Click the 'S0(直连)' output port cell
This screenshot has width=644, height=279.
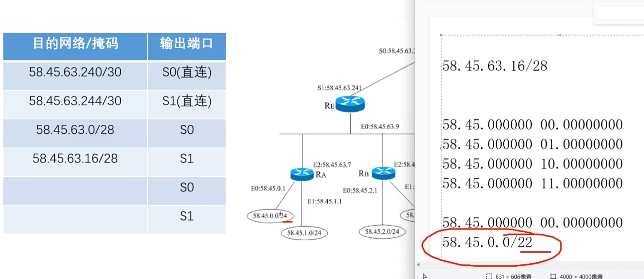coord(187,75)
